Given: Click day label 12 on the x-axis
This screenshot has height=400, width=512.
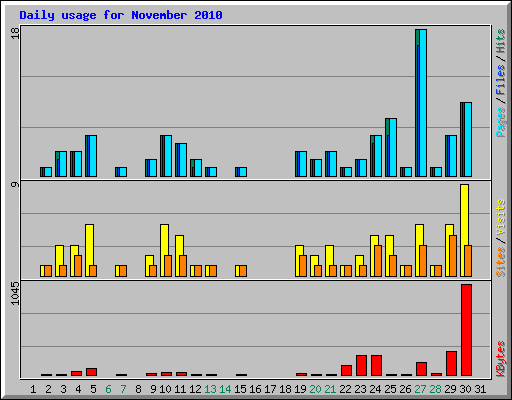Looking at the screenshot, I should [x=195, y=389].
